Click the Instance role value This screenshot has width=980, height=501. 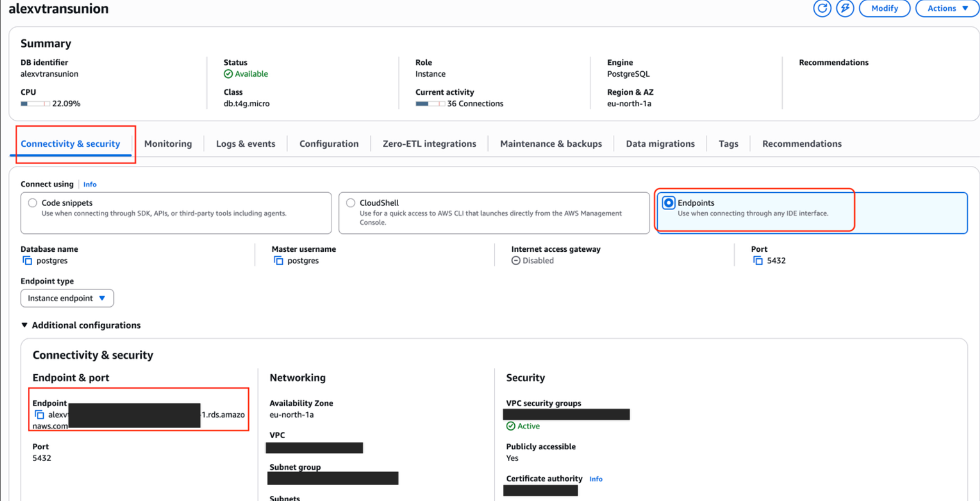(x=430, y=74)
